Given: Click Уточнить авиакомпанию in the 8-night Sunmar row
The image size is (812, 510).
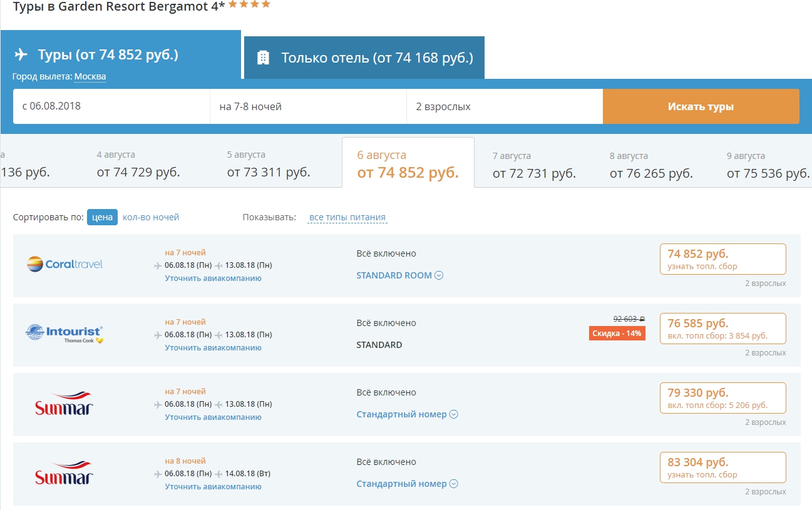Looking at the screenshot, I should 213,486.
